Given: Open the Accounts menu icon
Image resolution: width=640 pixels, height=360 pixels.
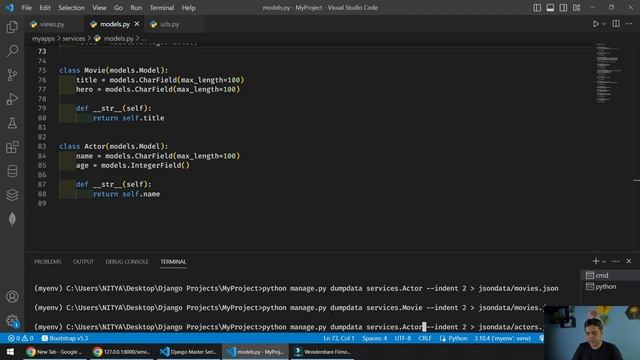Looking at the screenshot, I should coord(12,297).
